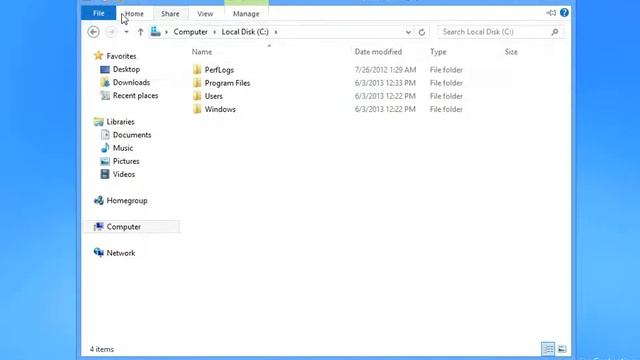
Task: Open the Manage ribbon tab
Action: pos(246,13)
